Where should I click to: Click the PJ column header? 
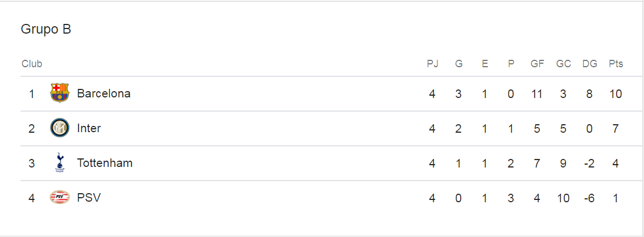pos(433,64)
